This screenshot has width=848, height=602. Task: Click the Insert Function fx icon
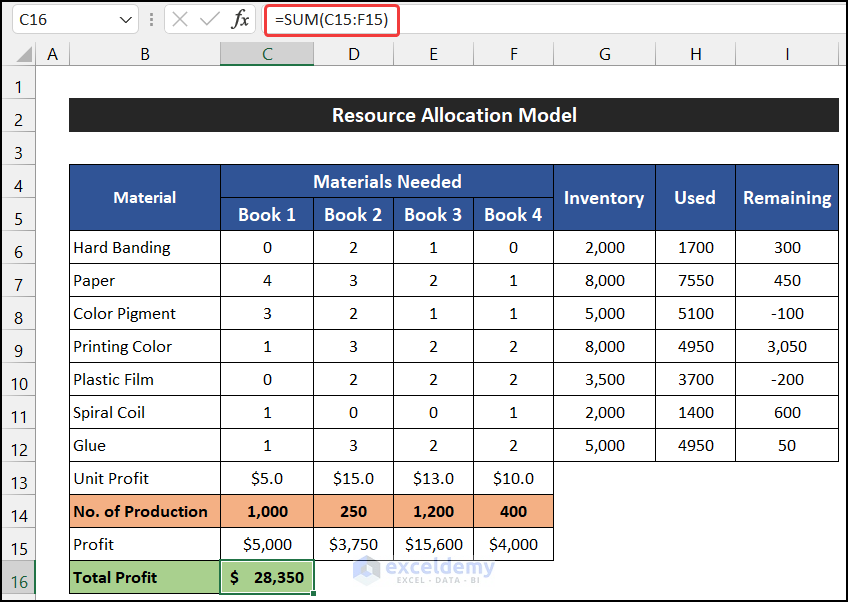tap(241, 20)
